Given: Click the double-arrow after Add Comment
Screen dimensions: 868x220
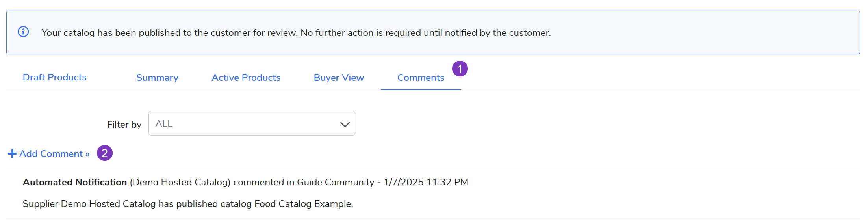Looking at the screenshot, I should (87, 154).
